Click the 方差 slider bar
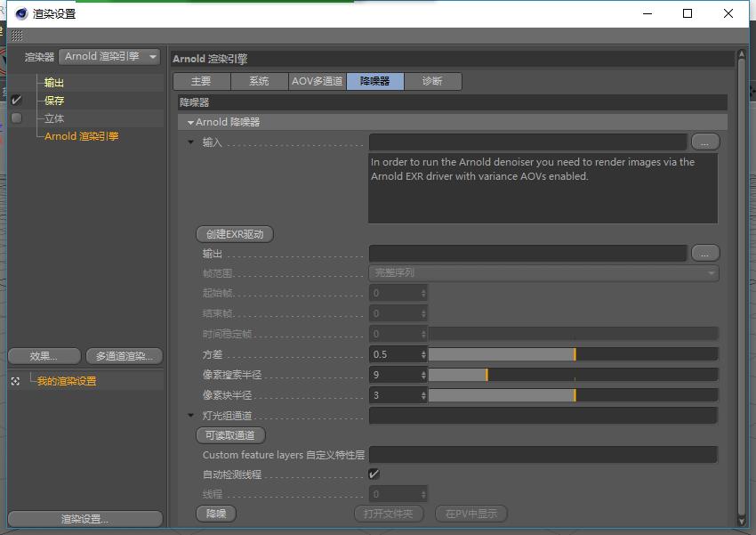The width and height of the screenshot is (756, 535). click(x=574, y=354)
